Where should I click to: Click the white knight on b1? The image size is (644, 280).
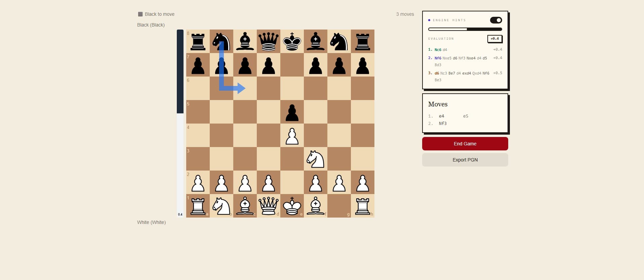click(222, 206)
